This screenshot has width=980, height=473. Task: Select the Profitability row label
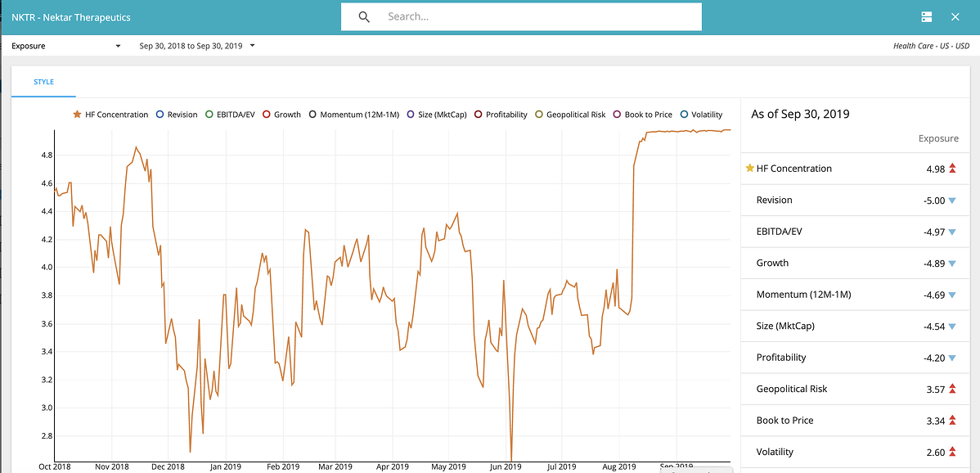(x=780, y=358)
